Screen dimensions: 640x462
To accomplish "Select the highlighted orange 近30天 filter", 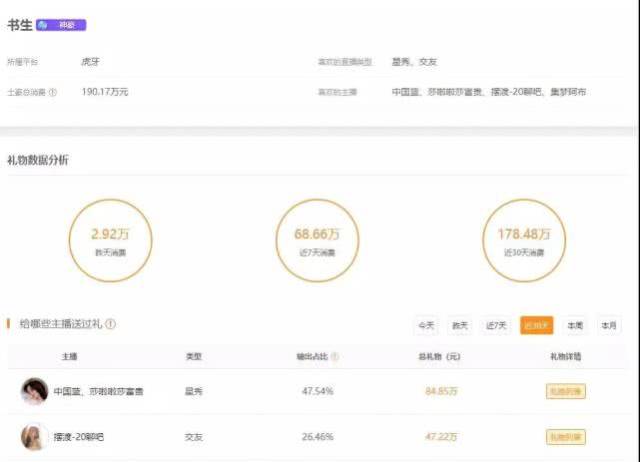I will pos(536,325).
